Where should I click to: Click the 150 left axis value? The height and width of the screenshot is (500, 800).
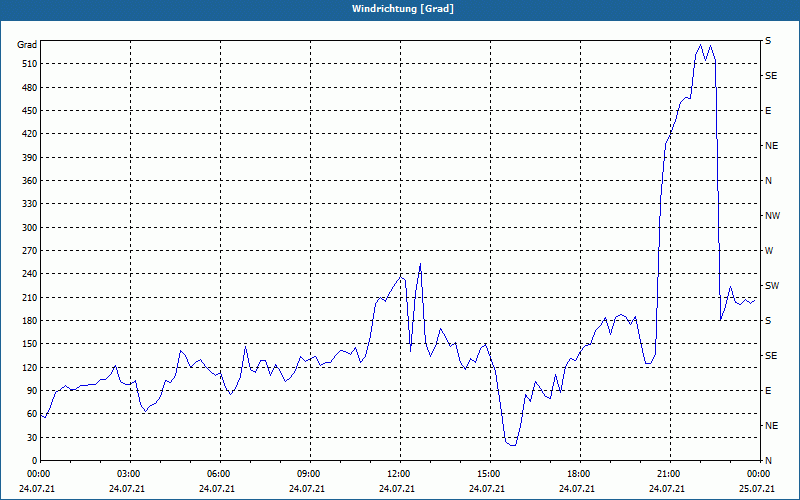[x=29, y=344]
